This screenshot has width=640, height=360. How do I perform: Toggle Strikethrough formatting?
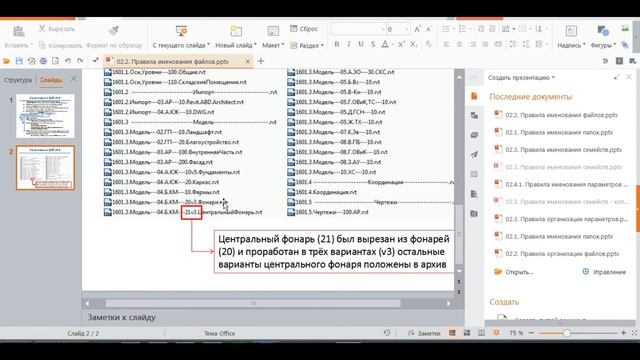373,44
